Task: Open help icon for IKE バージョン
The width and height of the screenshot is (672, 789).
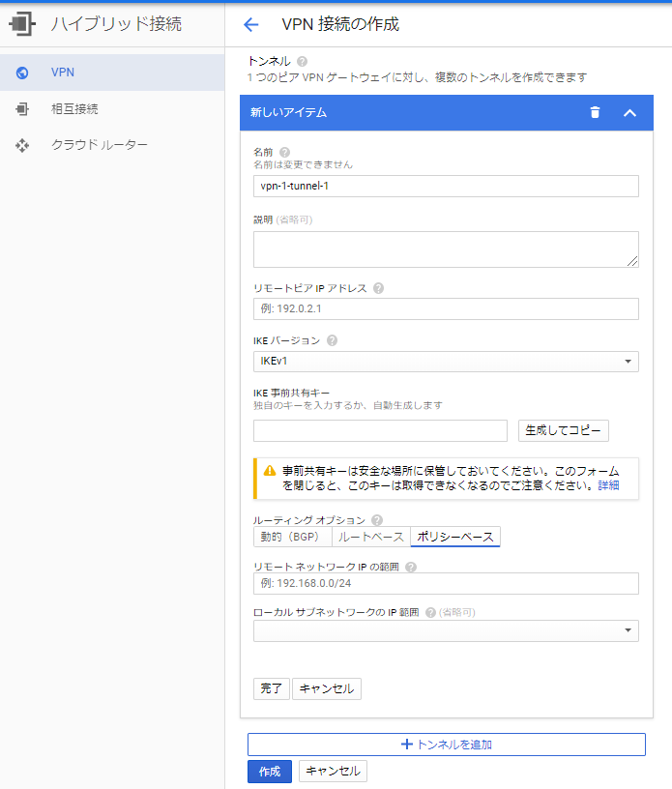Action: coord(332,340)
